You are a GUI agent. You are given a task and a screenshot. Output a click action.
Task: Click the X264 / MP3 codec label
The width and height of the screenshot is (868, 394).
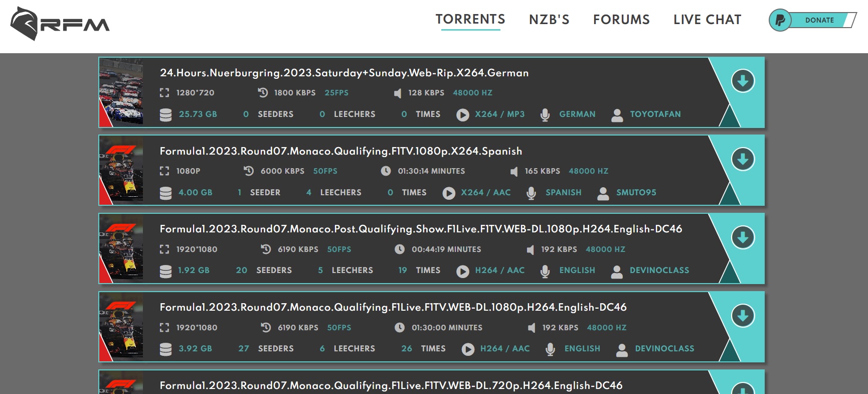point(500,114)
